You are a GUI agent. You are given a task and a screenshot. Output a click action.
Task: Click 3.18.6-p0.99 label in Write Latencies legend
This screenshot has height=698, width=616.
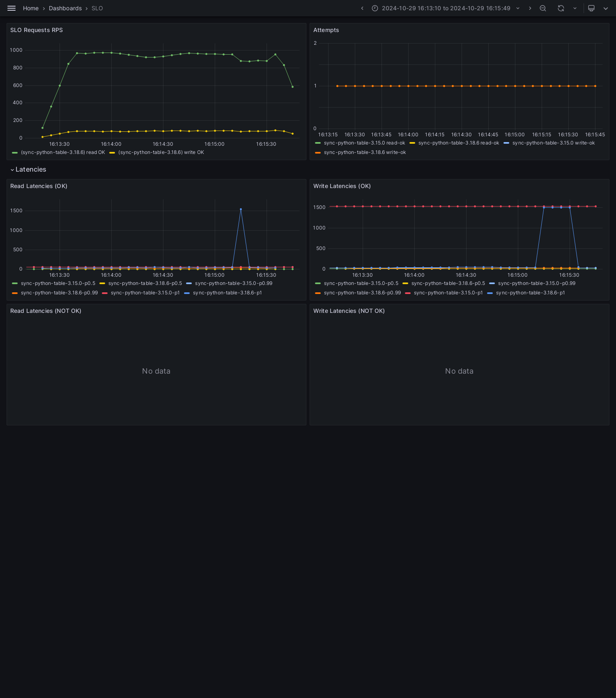point(362,293)
